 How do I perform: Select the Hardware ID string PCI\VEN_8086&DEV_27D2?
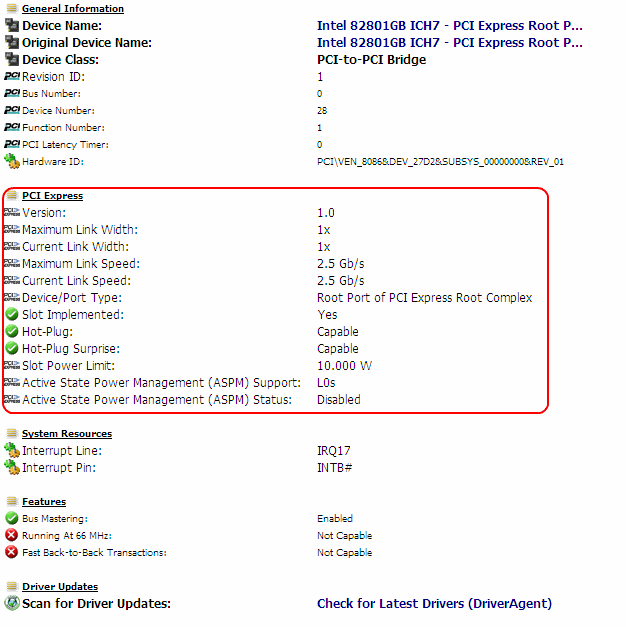click(x=440, y=162)
